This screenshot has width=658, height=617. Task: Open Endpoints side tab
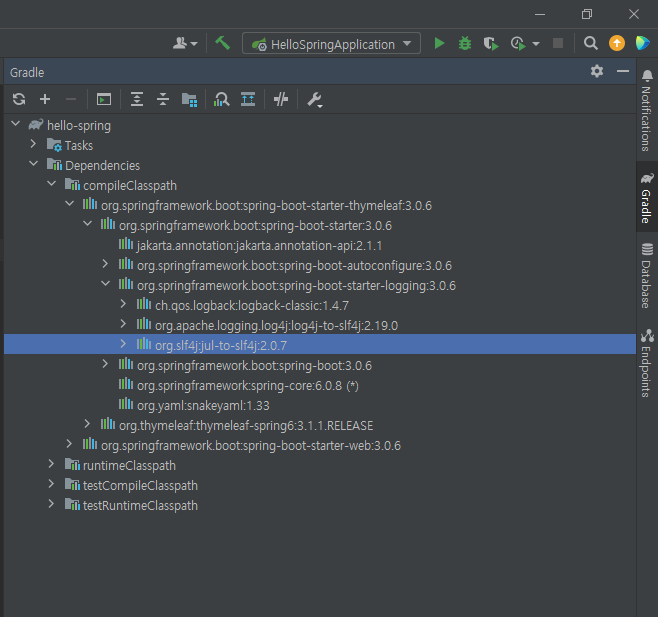point(647,363)
